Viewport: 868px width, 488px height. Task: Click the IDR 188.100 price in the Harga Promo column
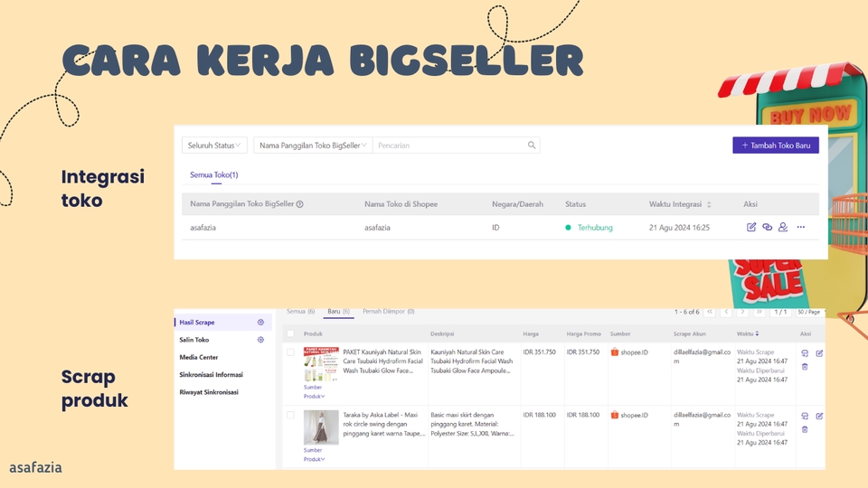pos(583,415)
